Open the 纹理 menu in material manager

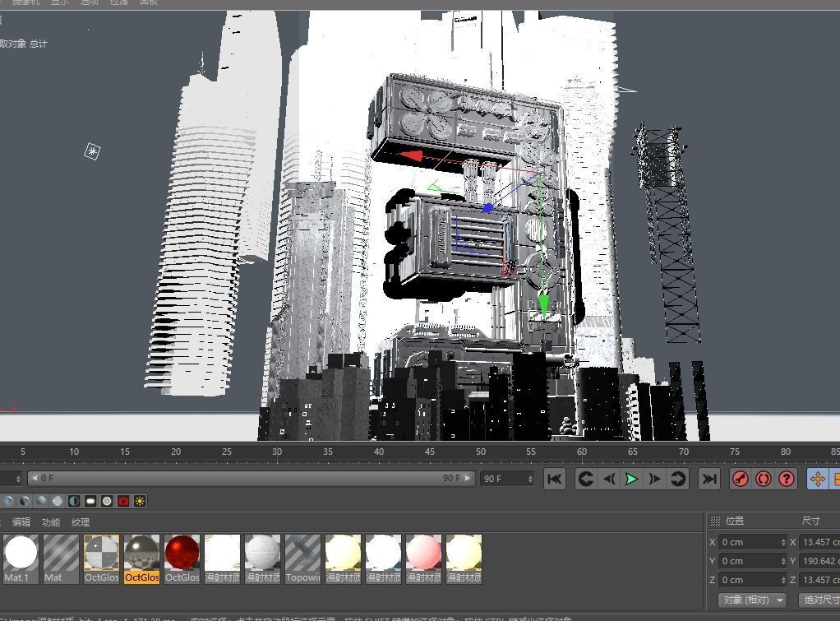point(81,521)
